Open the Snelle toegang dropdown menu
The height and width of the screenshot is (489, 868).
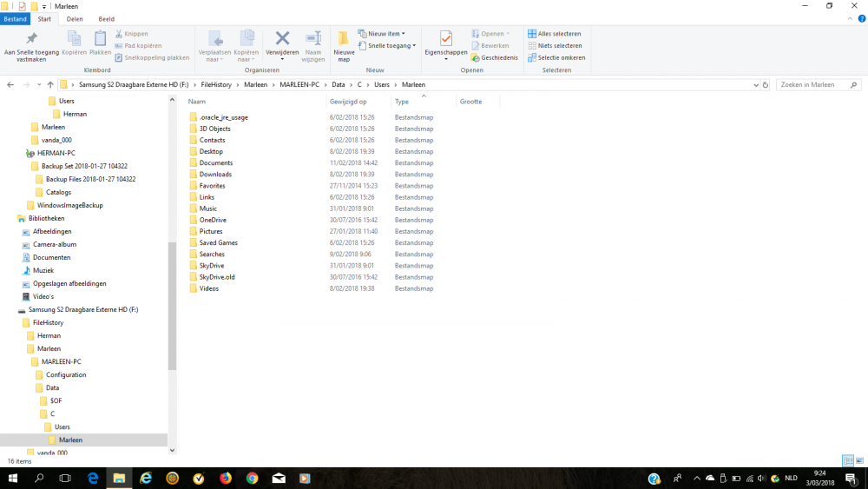pyautogui.click(x=391, y=46)
